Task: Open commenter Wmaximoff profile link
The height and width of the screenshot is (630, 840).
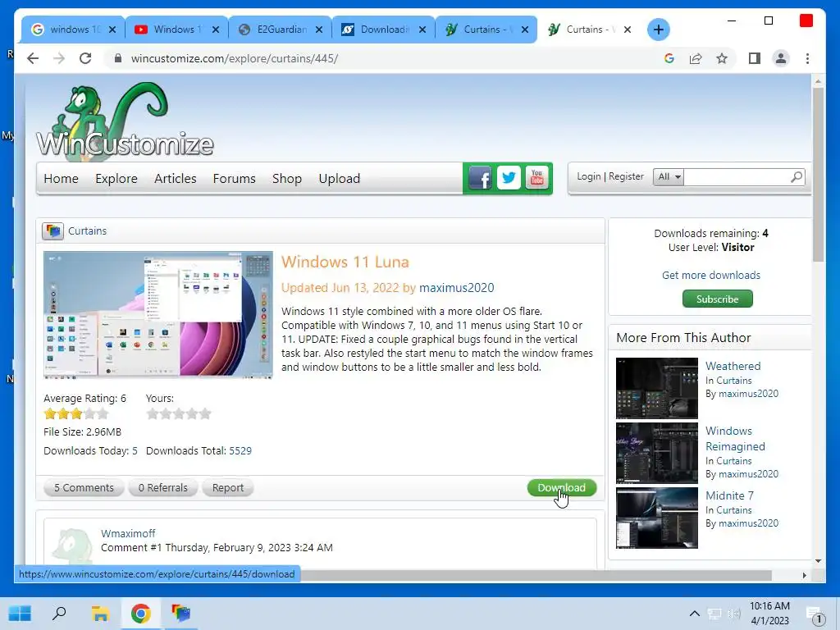Action: (128, 533)
